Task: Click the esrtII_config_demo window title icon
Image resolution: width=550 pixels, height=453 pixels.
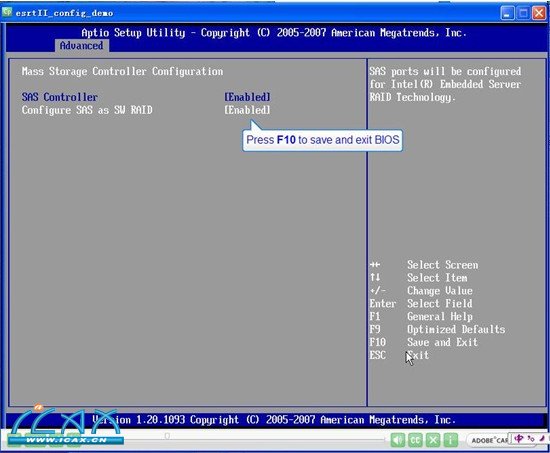Action: (7, 12)
